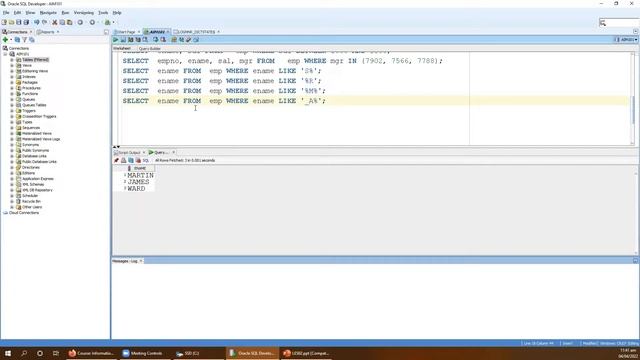Refresh connections with the blue refresh icon

point(17,40)
